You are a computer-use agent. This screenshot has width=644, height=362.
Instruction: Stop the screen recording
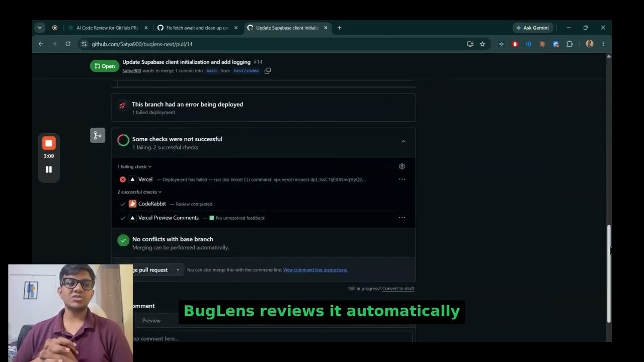[x=49, y=143]
